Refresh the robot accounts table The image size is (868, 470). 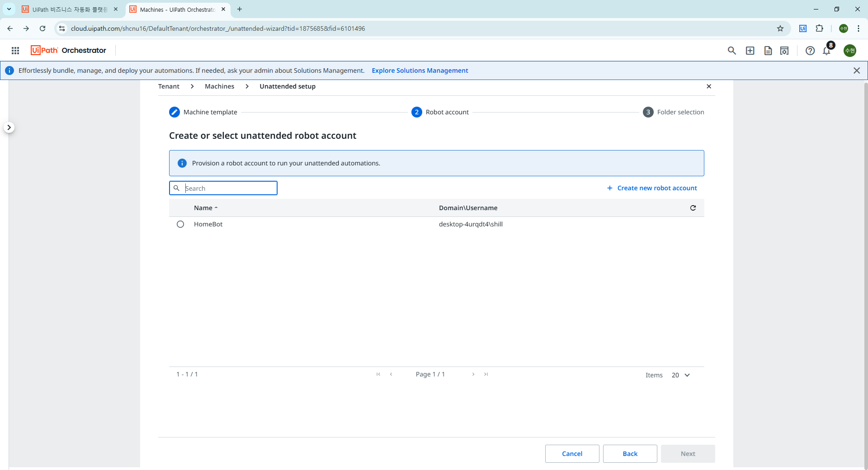point(693,208)
